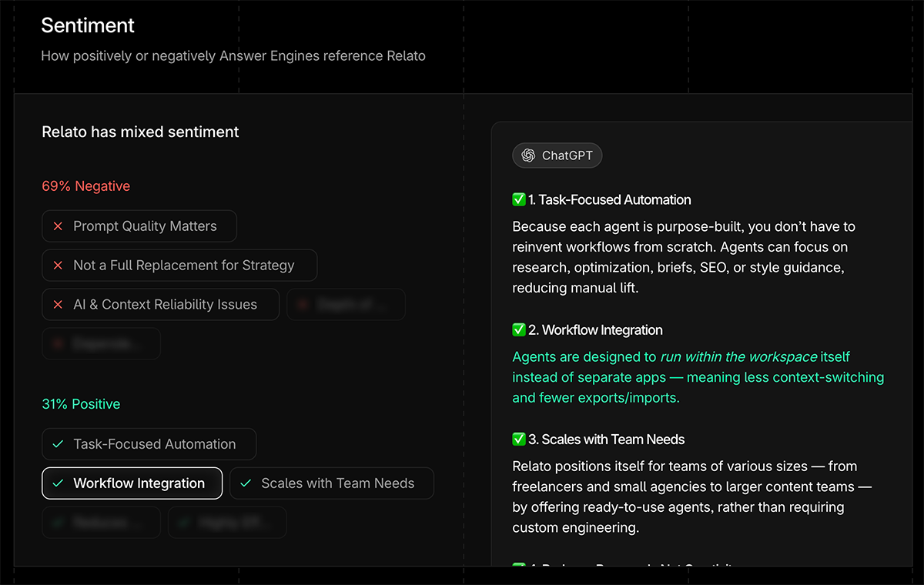The image size is (924, 585).
Task: Click Relato has mixed sentiment heading
Action: coord(140,132)
